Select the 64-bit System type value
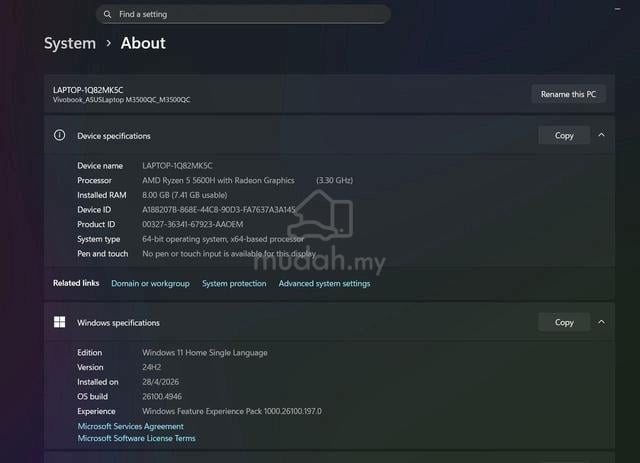Viewport: 640px width, 463px height. click(223, 239)
